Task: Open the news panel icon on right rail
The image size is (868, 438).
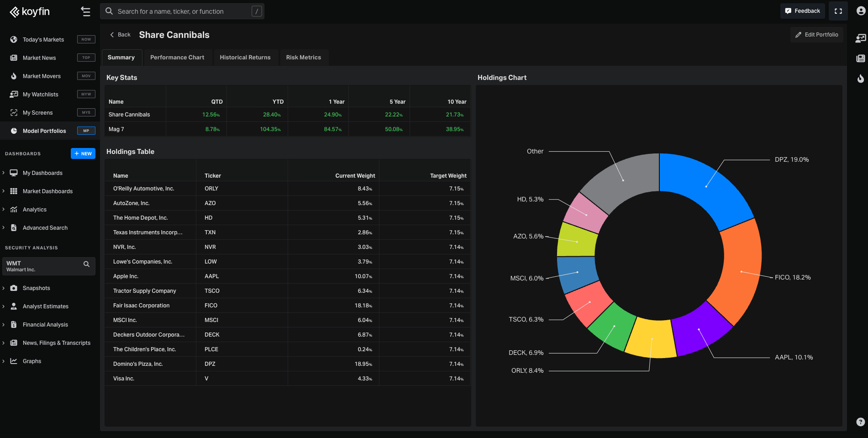Action: tap(861, 58)
